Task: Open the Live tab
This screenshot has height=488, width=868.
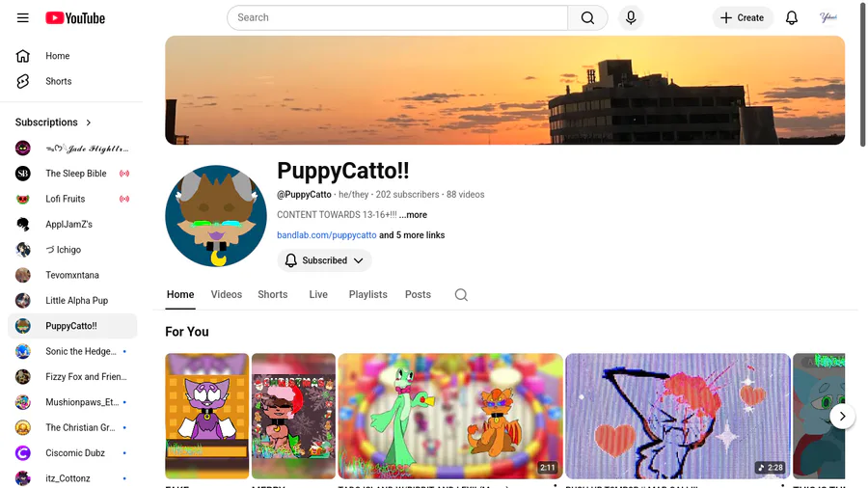Action: pyautogui.click(x=318, y=295)
